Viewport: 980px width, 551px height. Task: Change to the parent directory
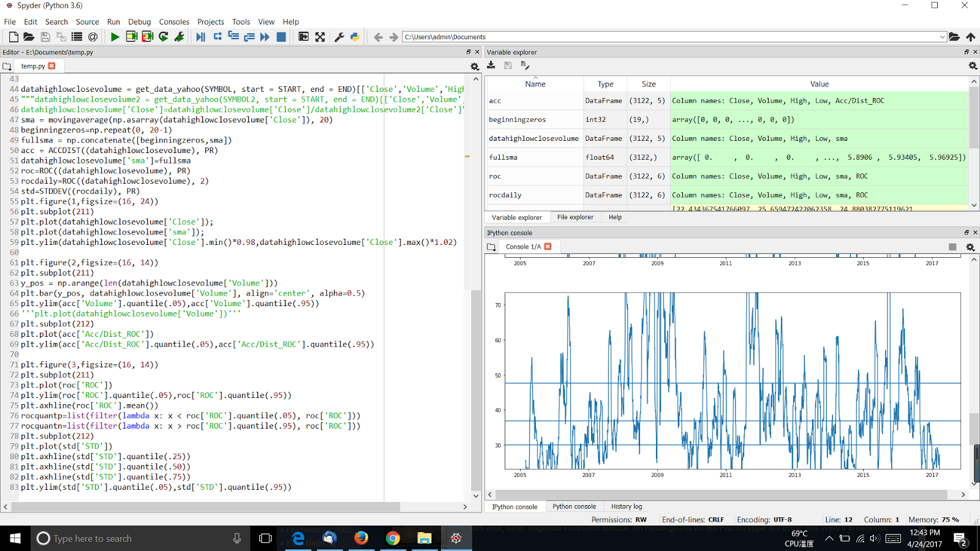click(971, 37)
